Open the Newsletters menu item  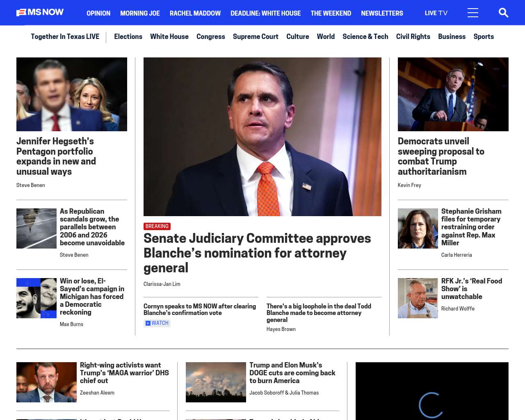pos(382,13)
